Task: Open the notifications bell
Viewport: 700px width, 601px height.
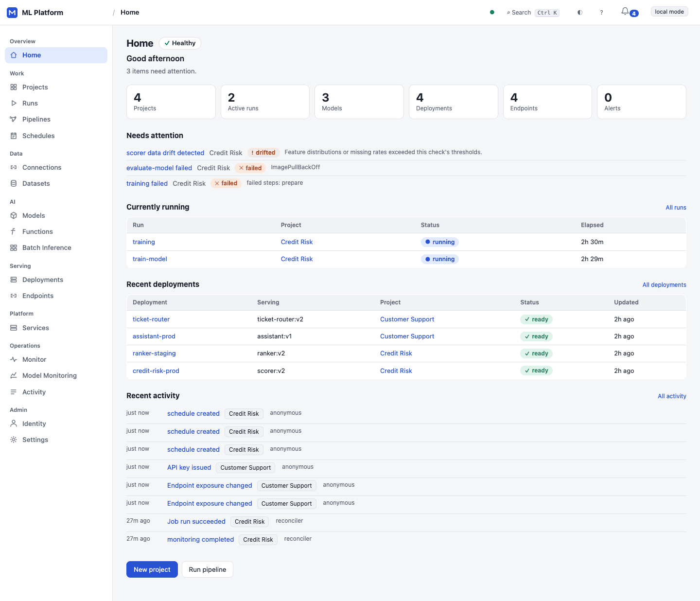Action: pos(625,12)
